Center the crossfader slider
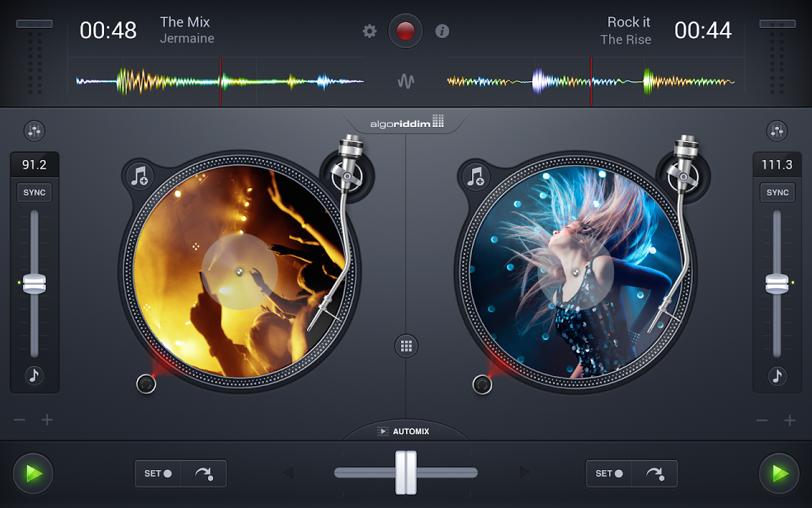This screenshot has height=508, width=812. coord(406,472)
